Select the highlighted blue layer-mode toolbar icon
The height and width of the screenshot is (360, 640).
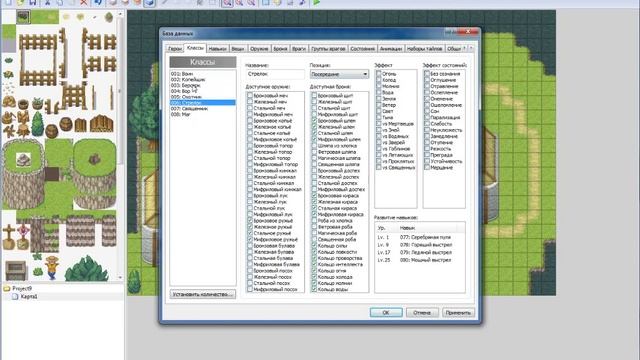(x=150, y=3)
